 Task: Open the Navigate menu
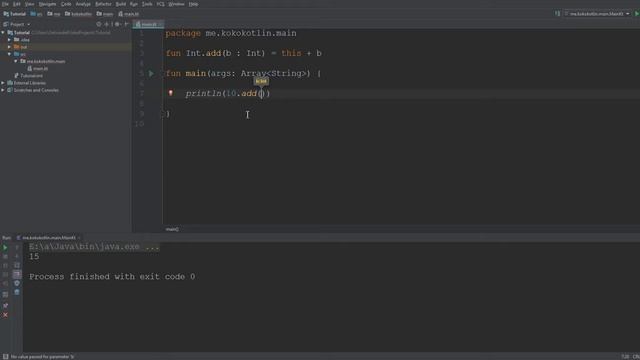[47, 4]
